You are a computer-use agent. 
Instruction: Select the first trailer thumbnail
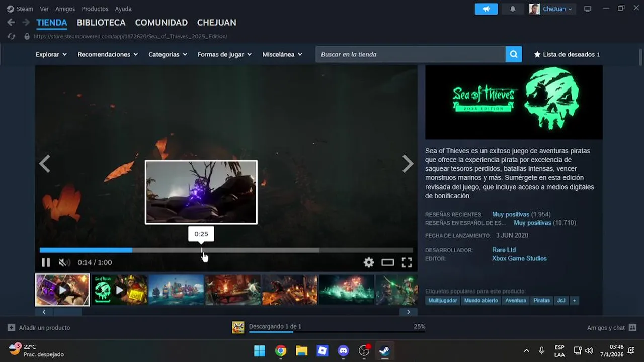62,290
